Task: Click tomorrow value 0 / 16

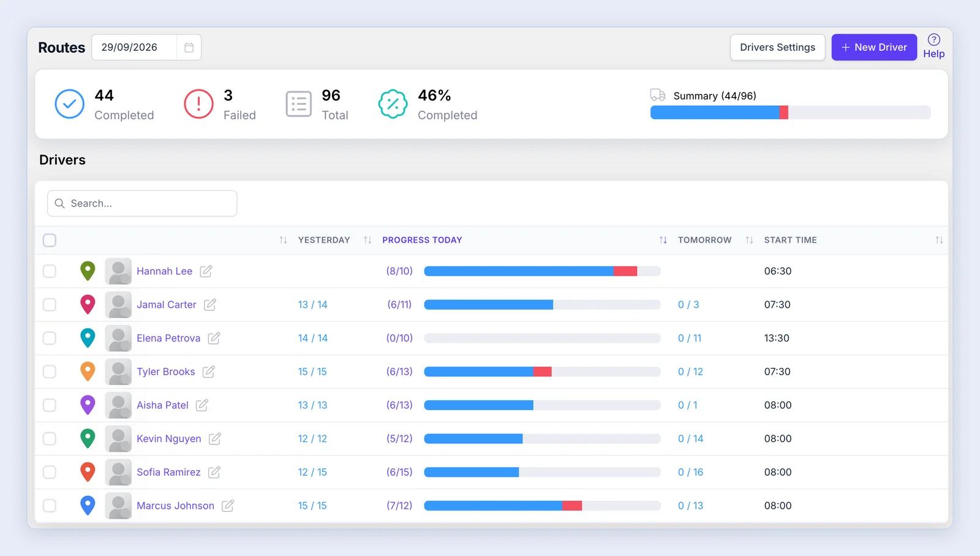Action: click(690, 472)
